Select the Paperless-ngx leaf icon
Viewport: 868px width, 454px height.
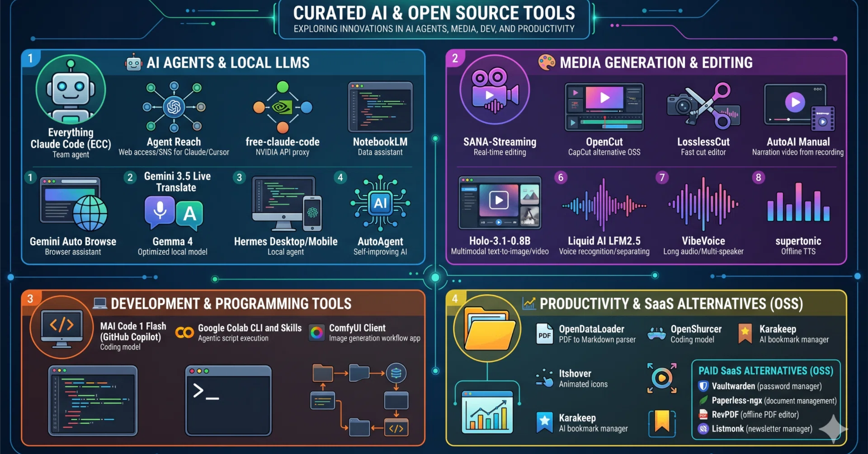pyautogui.click(x=703, y=400)
